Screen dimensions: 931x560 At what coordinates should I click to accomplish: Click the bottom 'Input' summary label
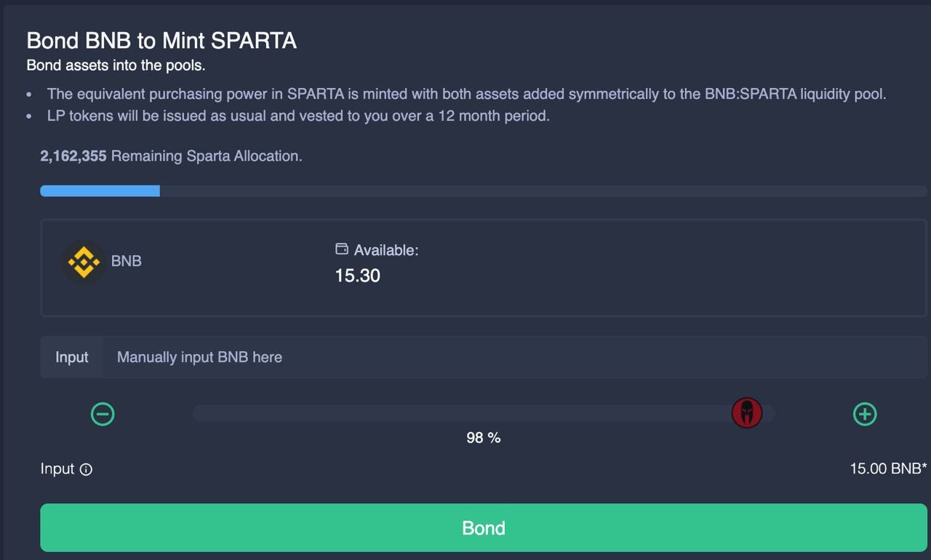[57, 469]
